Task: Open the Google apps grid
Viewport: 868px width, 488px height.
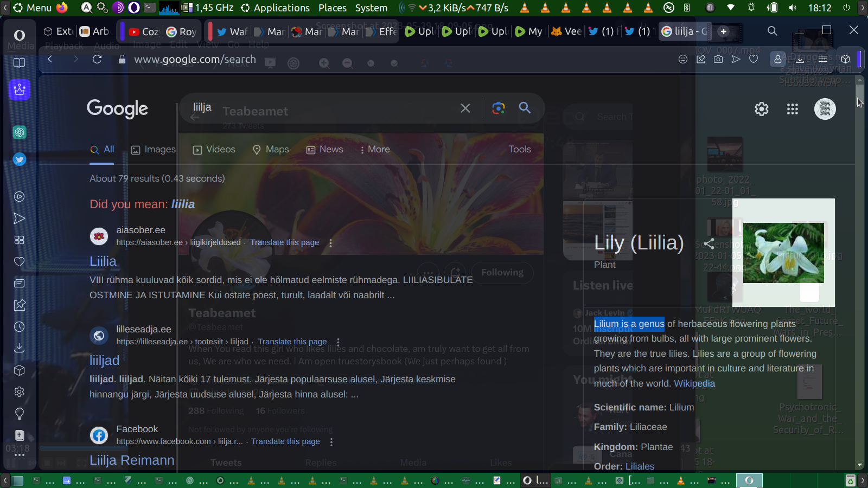Action: 793,109
